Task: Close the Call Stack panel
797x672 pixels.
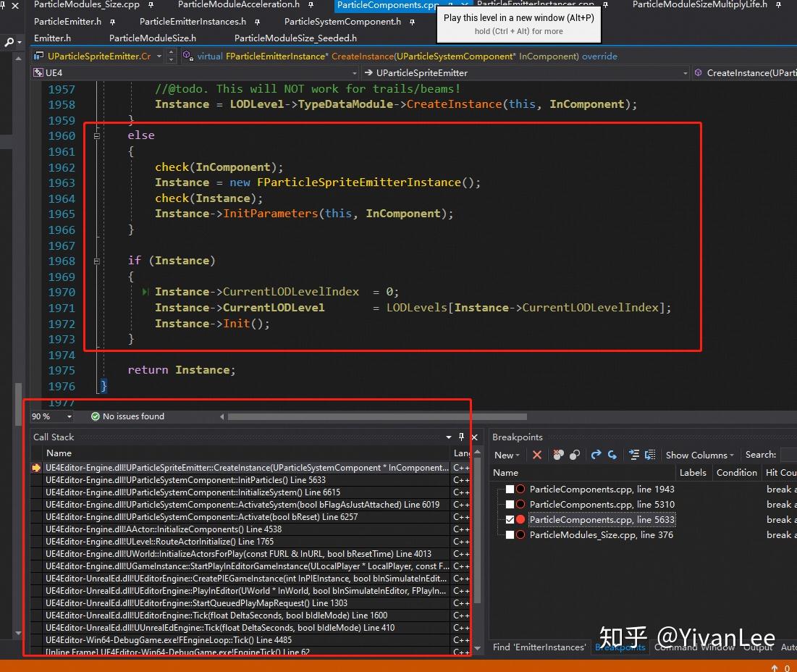Action: [474, 437]
